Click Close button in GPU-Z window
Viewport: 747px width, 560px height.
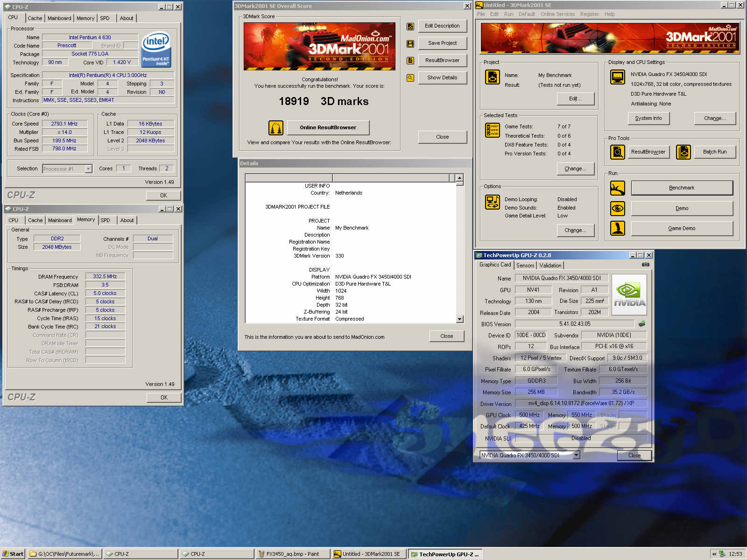tap(634, 455)
